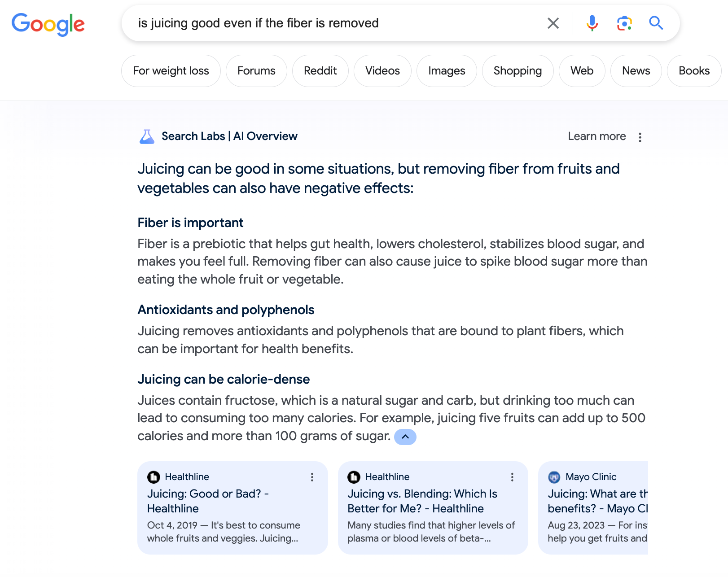Switch to the Forums filter
Image resolution: width=728 pixels, height=577 pixels.
click(x=256, y=71)
